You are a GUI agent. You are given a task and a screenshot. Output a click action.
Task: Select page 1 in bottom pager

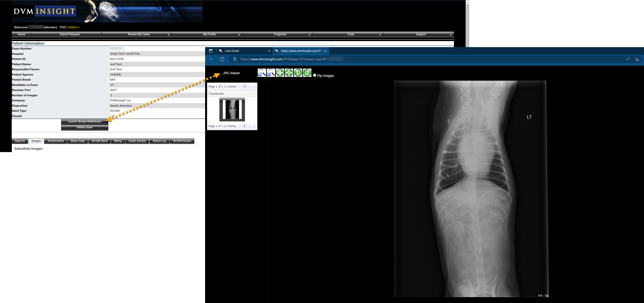[245, 126]
